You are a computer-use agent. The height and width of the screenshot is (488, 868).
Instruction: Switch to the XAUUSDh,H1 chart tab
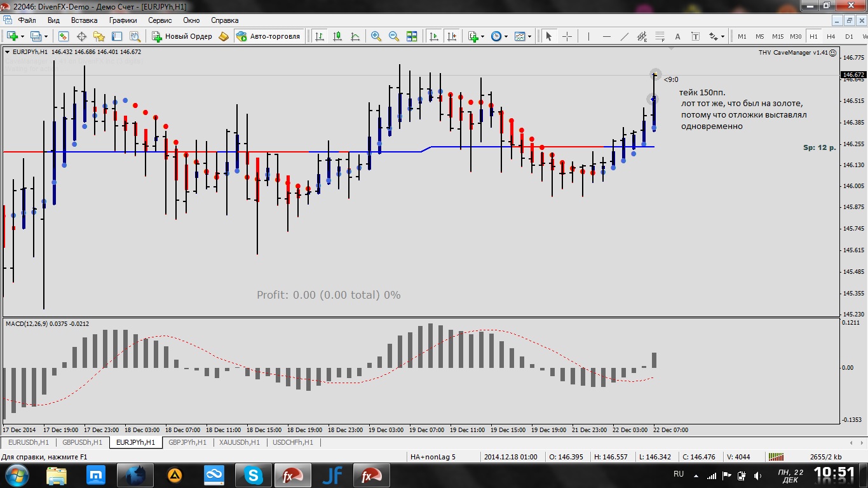(240, 442)
